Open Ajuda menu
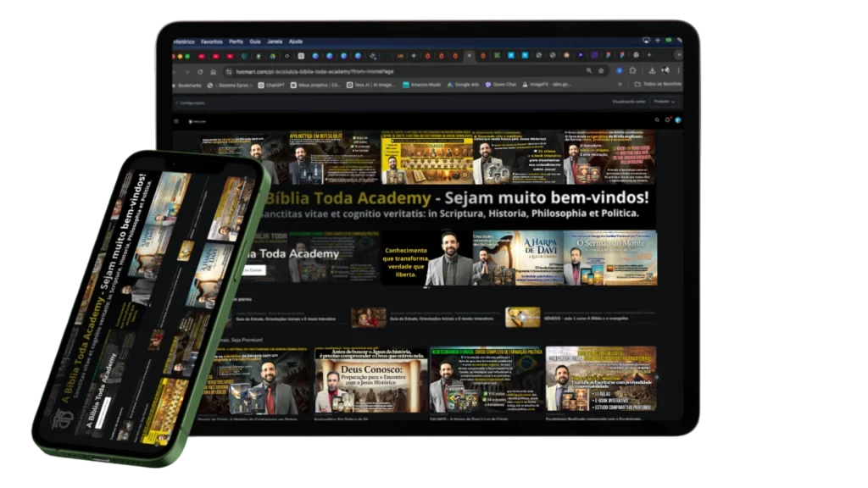Image resolution: width=868 pixels, height=488 pixels. 296,42
